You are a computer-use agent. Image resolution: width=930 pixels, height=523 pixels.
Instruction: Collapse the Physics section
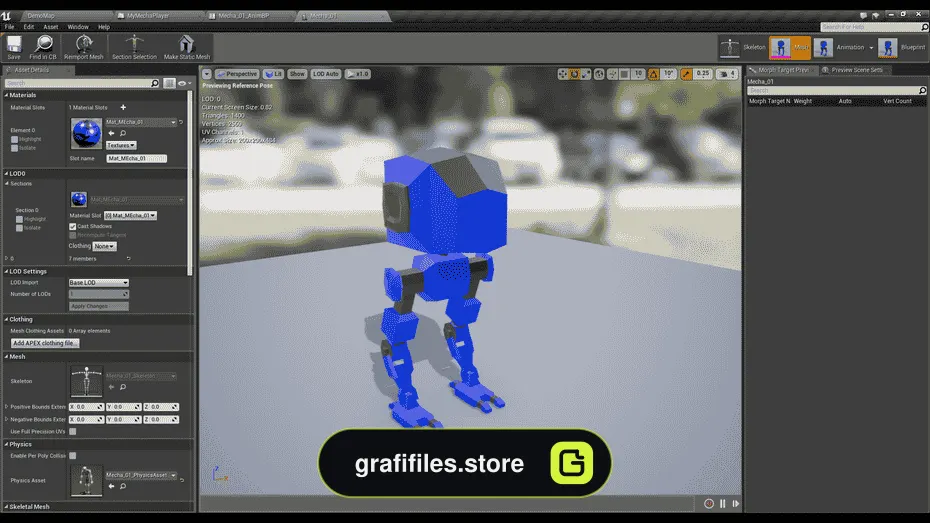[x=7, y=444]
